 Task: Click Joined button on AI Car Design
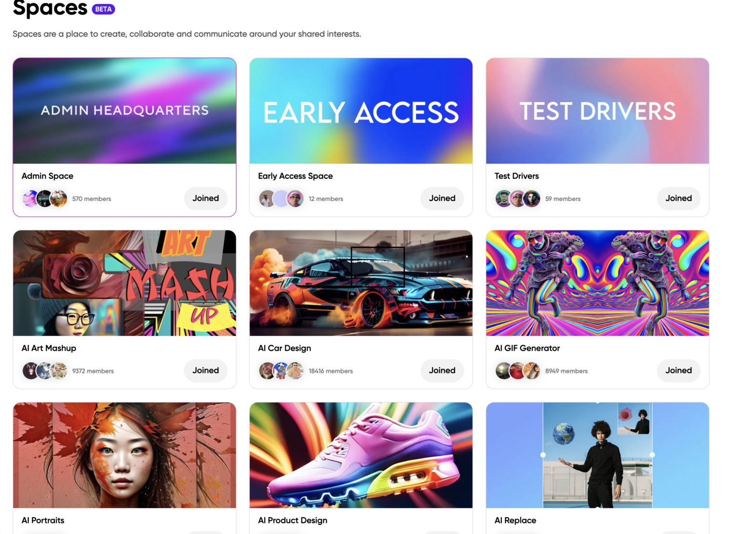(442, 370)
